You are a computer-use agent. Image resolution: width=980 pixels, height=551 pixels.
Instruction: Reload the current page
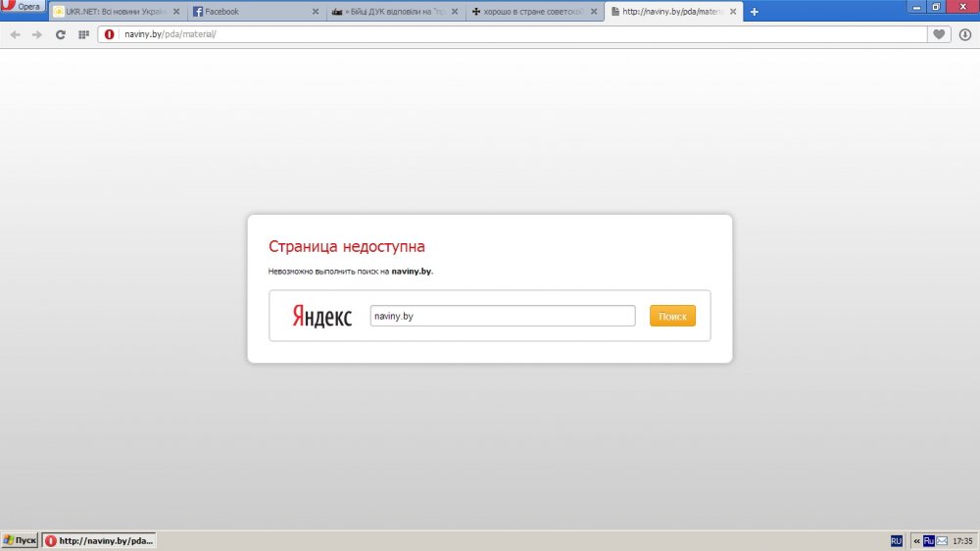[61, 34]
